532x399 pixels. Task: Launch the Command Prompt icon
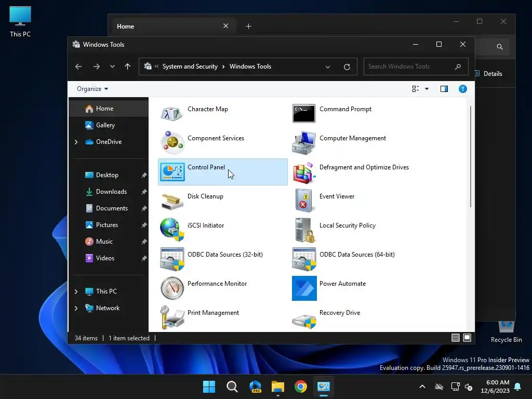click(303, 113)
